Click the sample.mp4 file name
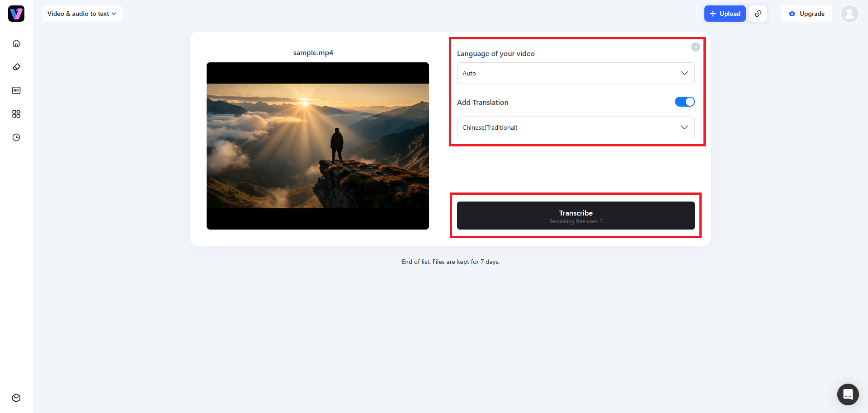 pyautogui.click(x=313, y=53)
